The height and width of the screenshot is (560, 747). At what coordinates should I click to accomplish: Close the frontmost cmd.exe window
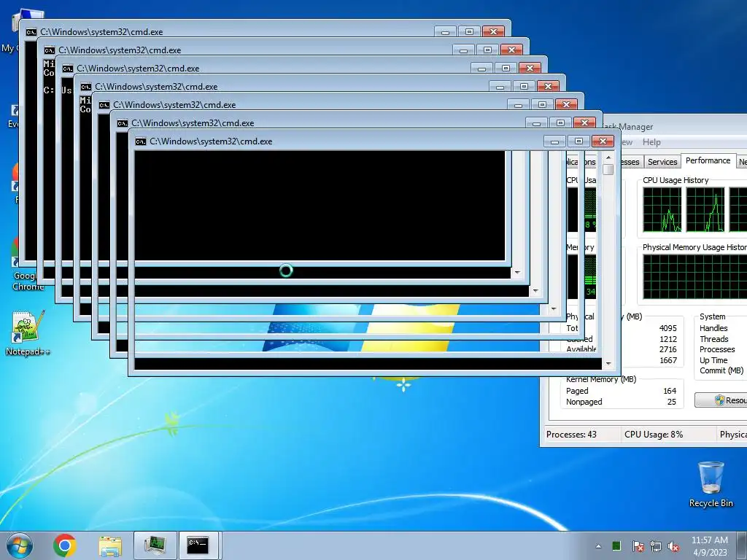(603, 141)
